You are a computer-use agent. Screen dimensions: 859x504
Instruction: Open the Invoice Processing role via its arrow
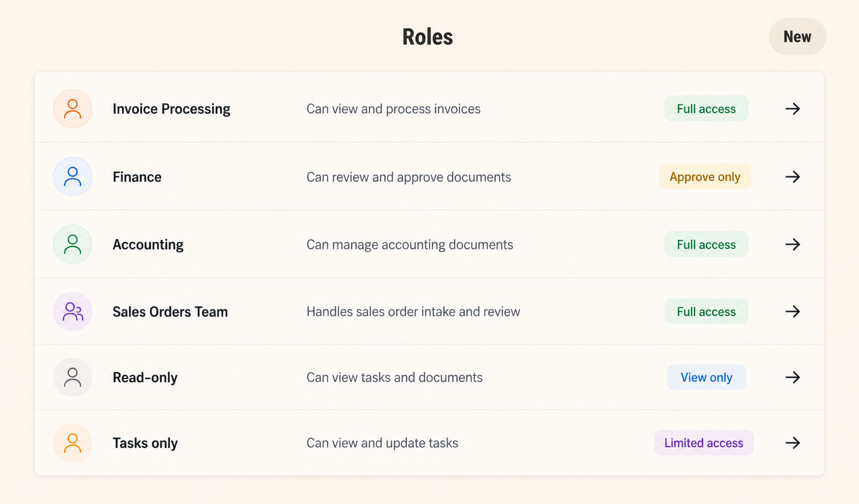pyautogui.click(x=793, y=109)
